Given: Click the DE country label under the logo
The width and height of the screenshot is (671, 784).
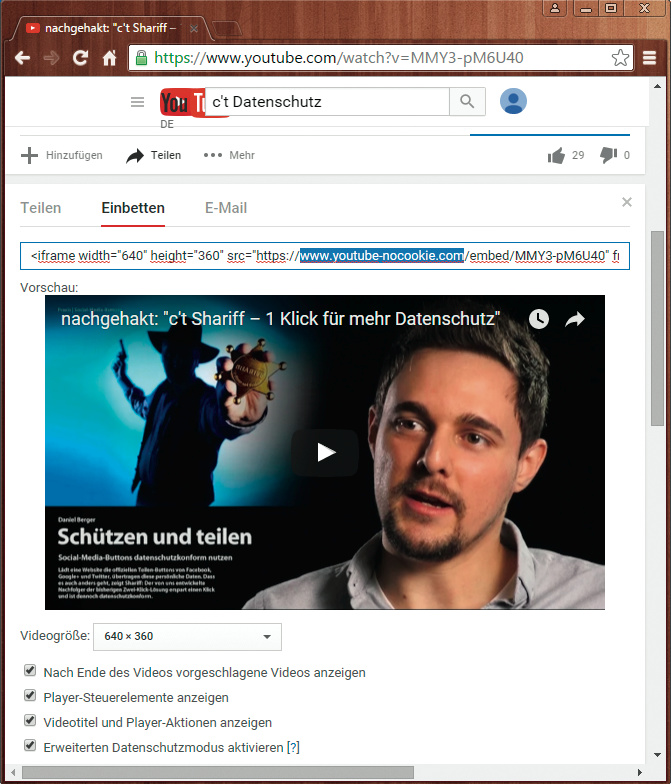Looking at the screenshot, I should tap(167, 124).
